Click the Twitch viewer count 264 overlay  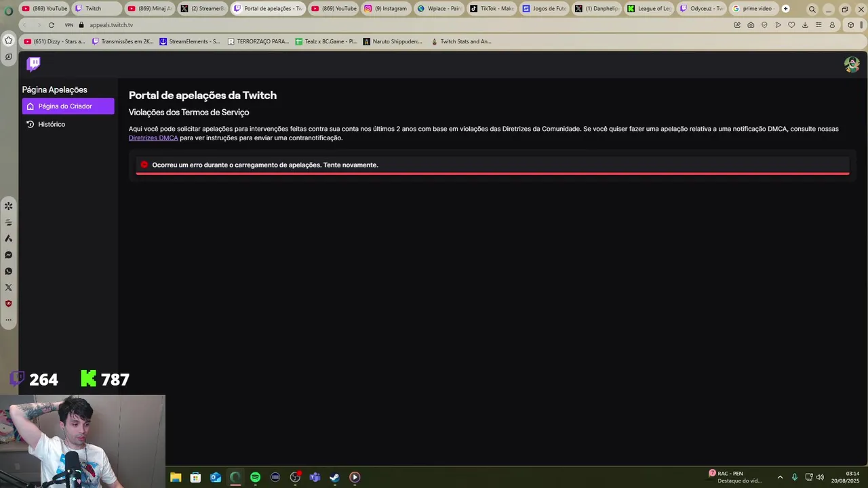pos(35,380)
